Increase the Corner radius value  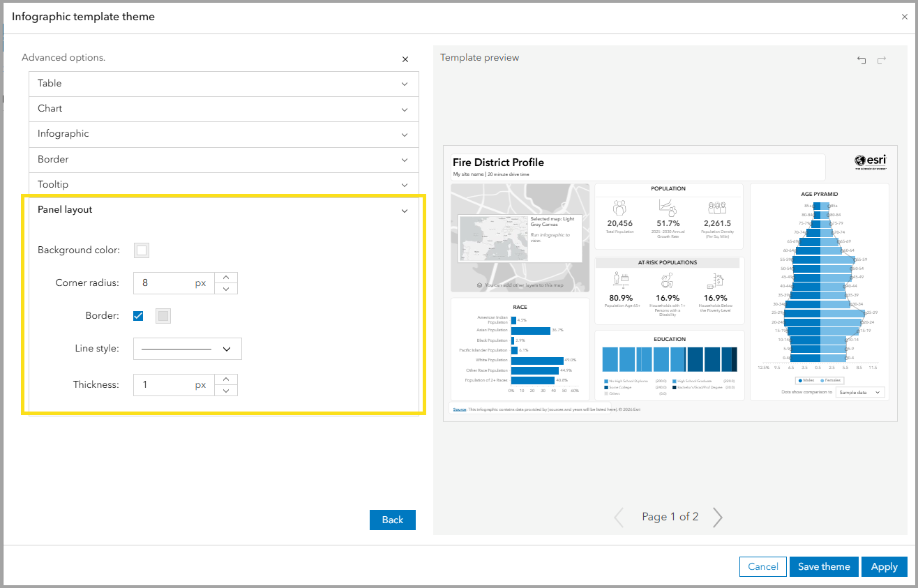coord(227,278)
